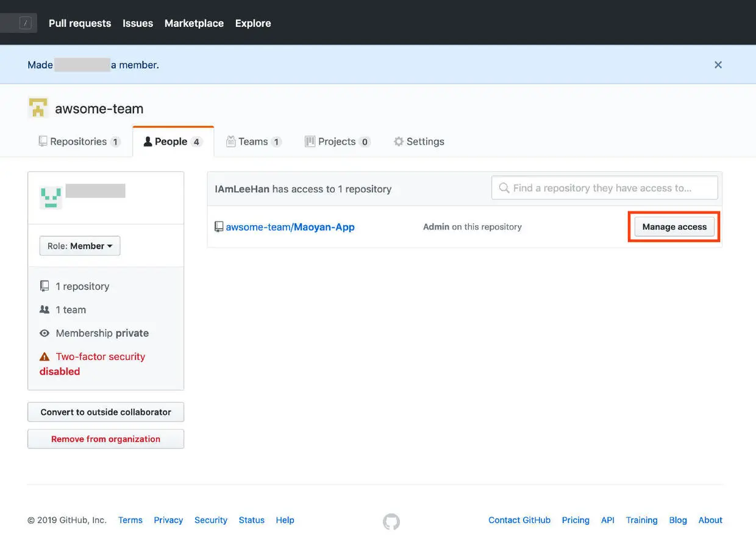Click Remove from organization button

tap(105, 439)
